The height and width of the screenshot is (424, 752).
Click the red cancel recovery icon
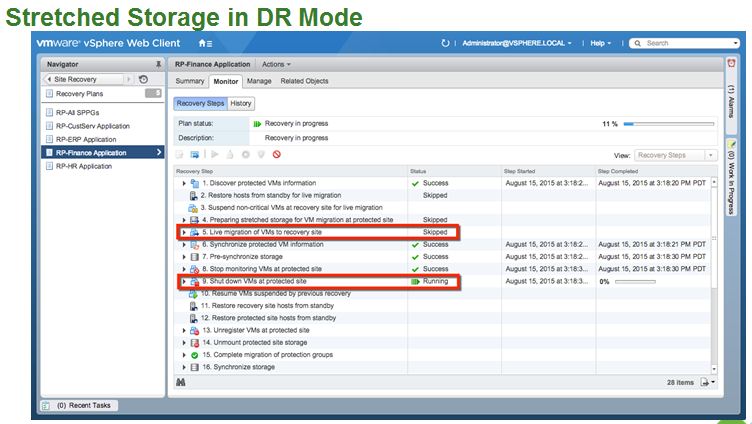pyautogui.click(x=276, y=155)
